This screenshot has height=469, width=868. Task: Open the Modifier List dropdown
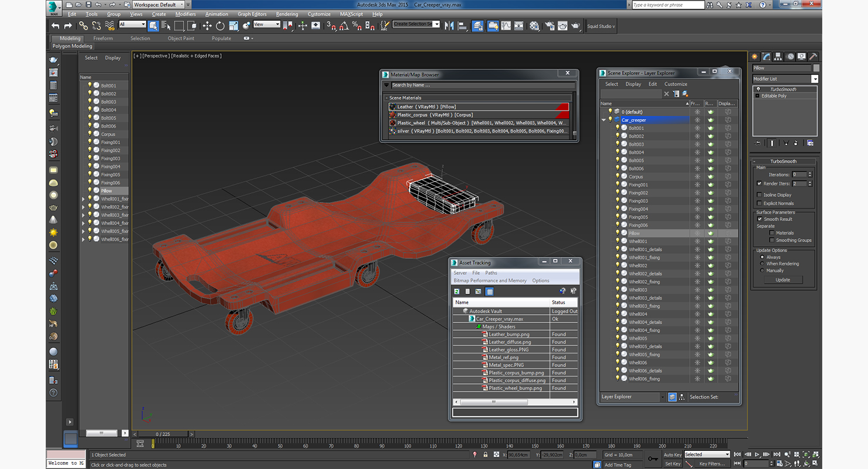coord(815,79)
